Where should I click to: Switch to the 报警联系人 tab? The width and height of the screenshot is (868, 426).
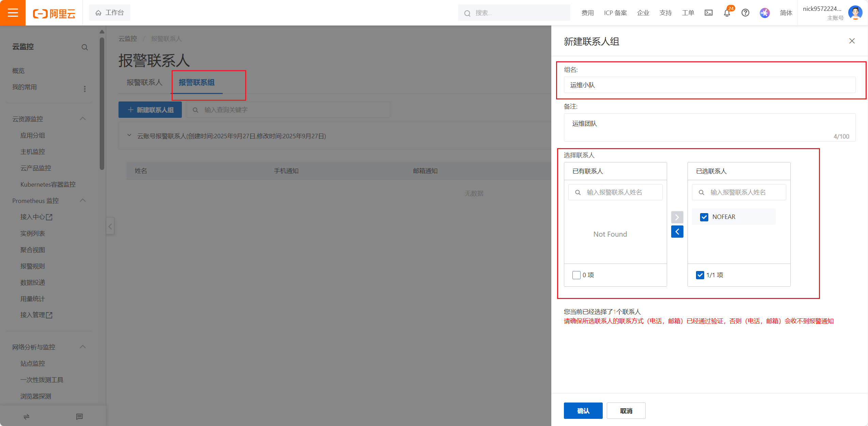144,82
